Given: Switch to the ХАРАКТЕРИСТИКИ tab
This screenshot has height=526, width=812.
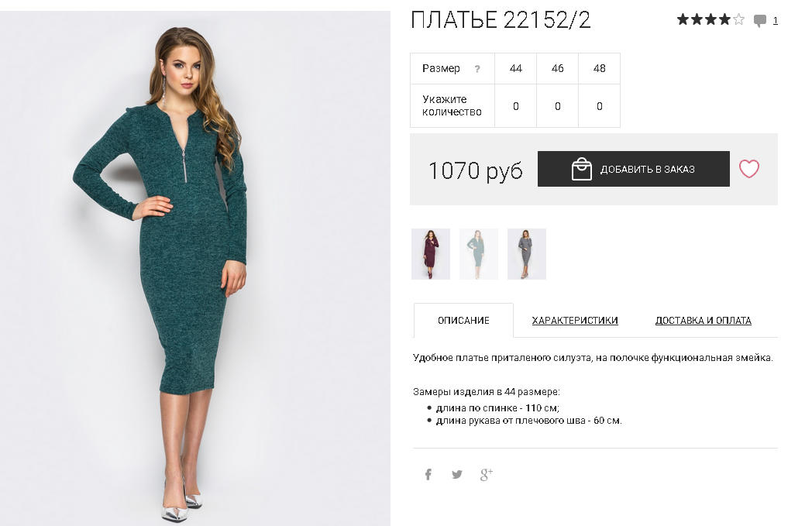Looking at the screenshot, I should (x=575, y=321).
